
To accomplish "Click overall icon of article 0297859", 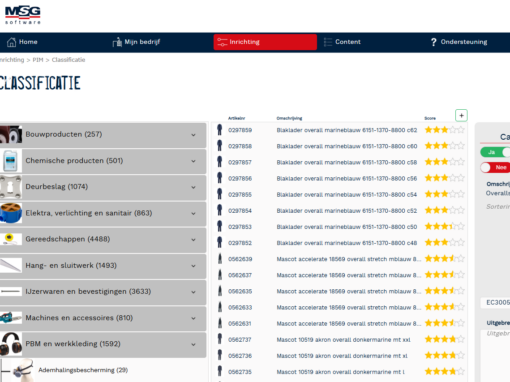I will coord(219,130).
